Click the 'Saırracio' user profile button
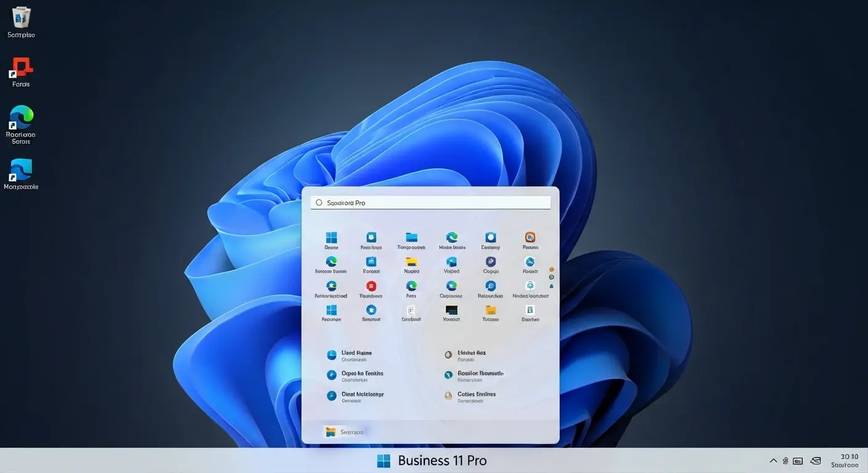868x473 pixels. coord(344,432)
